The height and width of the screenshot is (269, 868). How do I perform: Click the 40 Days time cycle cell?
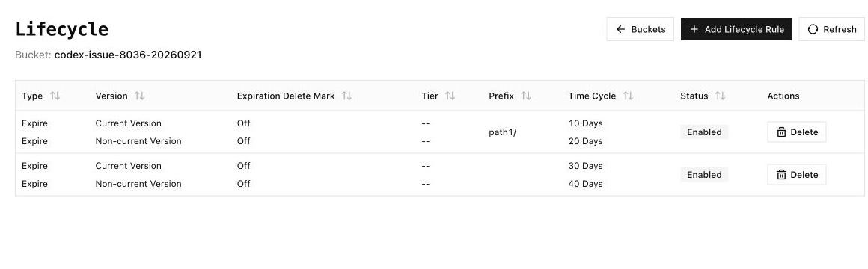click(x=585, y=183)
